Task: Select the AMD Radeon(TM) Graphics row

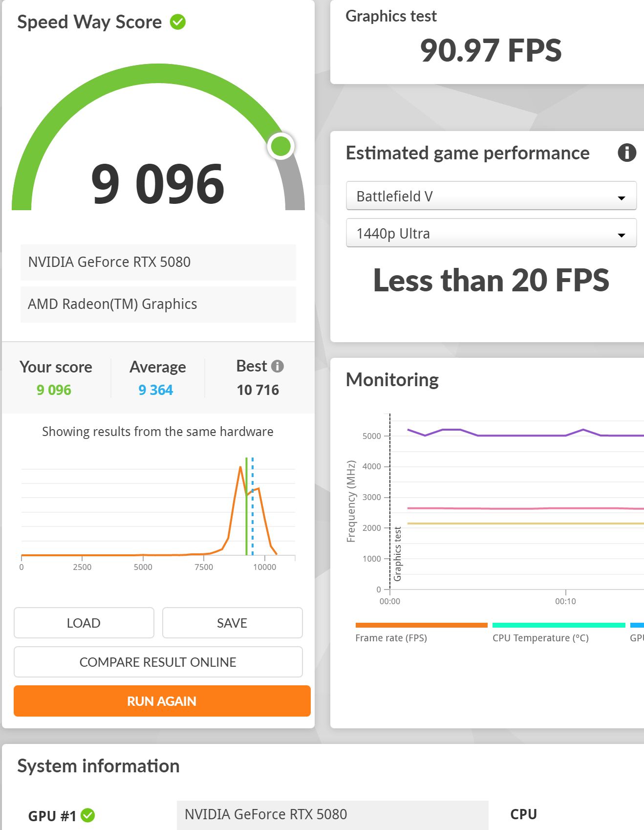Action: [158, 305]
